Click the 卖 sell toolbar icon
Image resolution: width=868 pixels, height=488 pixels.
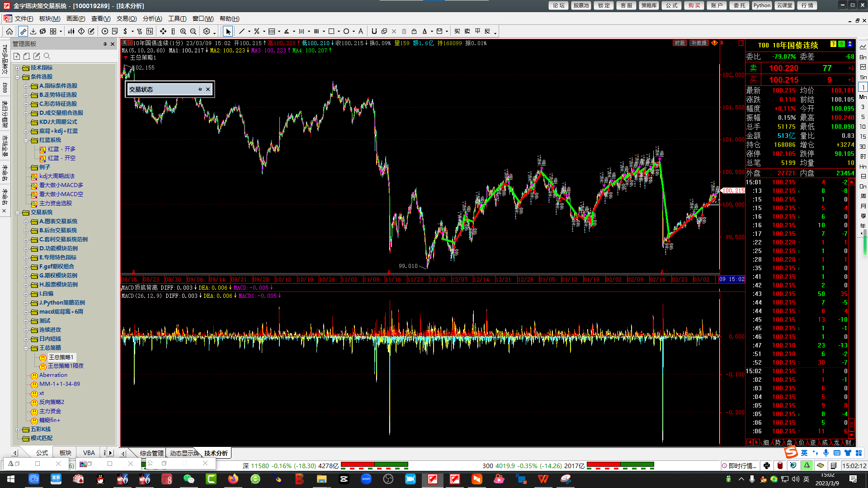[467, 31]
